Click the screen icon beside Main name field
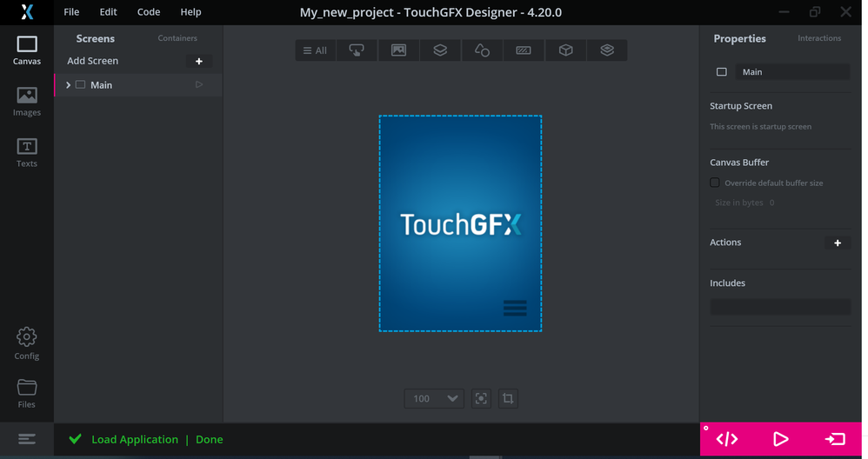 point(721,72)
